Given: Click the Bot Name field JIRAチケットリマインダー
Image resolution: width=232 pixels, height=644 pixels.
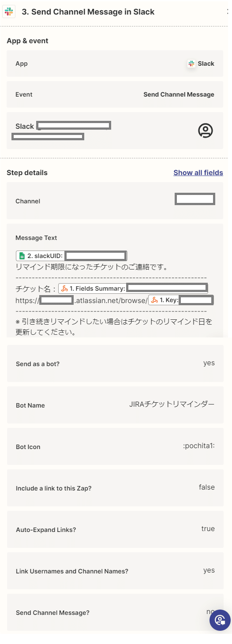Looking at the screenshot, I should 172,404.
